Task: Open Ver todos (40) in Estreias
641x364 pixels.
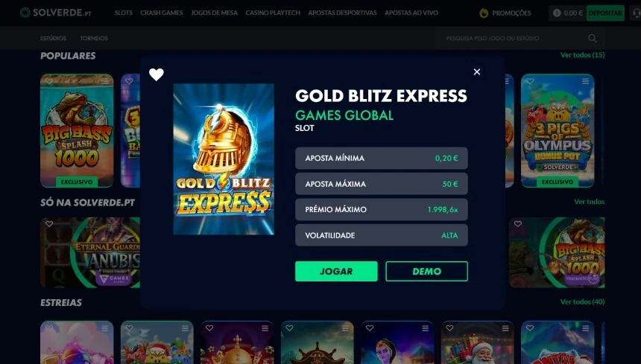Action: 582,302
